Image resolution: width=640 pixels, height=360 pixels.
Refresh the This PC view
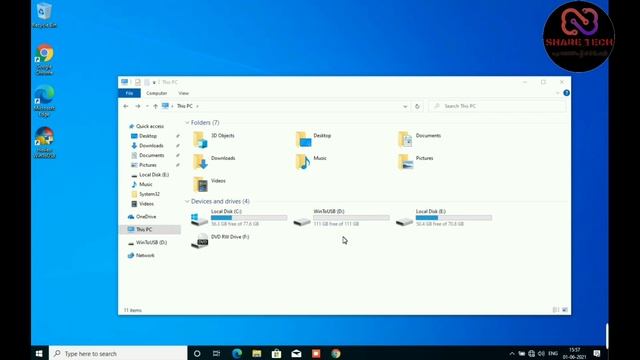click(417, 106)
